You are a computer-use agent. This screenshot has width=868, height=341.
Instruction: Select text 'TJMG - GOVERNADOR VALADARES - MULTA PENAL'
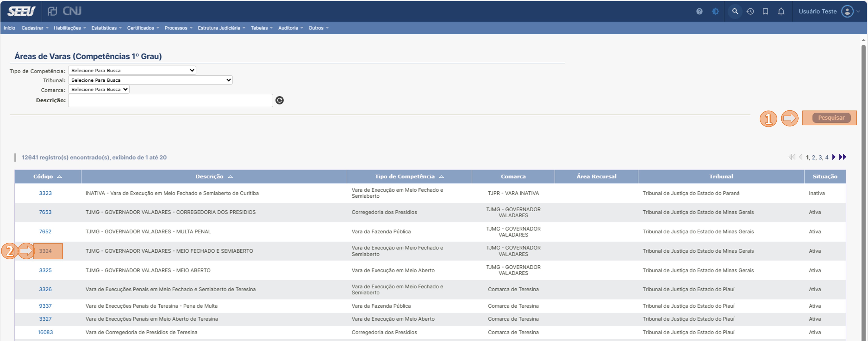pos(148,232)
